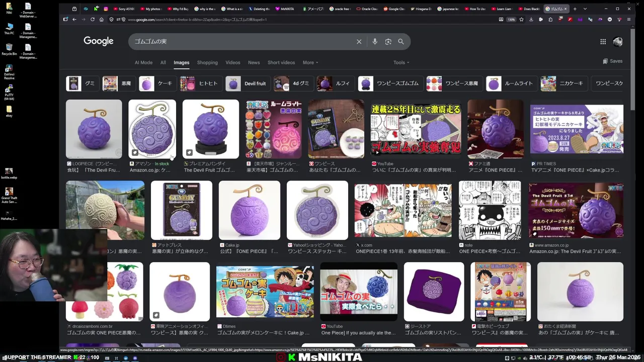This screenshot has height=362, width=644.
Task: Open the Google logo home link
Action: coord(99,41)
